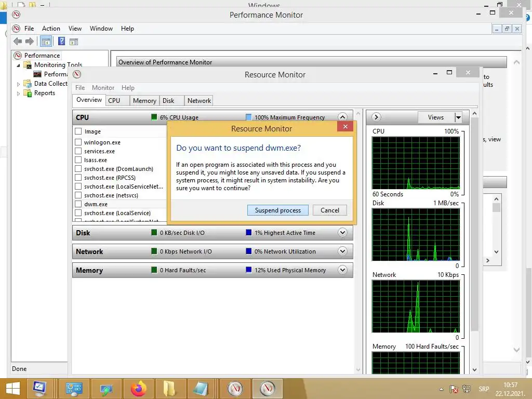Close the suspend dwm.exe dialog

point(345,127)
